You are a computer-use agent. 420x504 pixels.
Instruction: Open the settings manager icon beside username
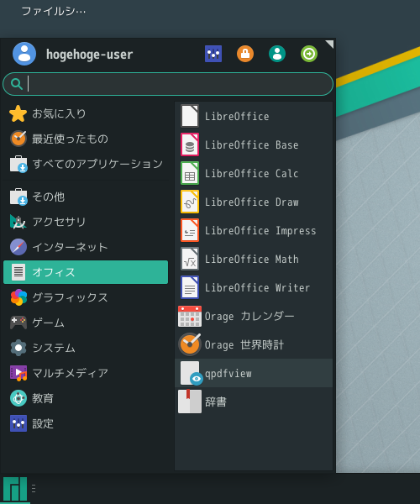[213, 54]
